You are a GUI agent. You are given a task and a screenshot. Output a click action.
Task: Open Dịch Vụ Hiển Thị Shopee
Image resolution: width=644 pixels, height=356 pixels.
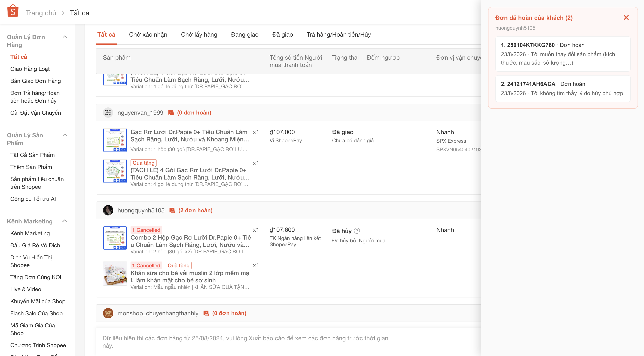click(31, 262)
